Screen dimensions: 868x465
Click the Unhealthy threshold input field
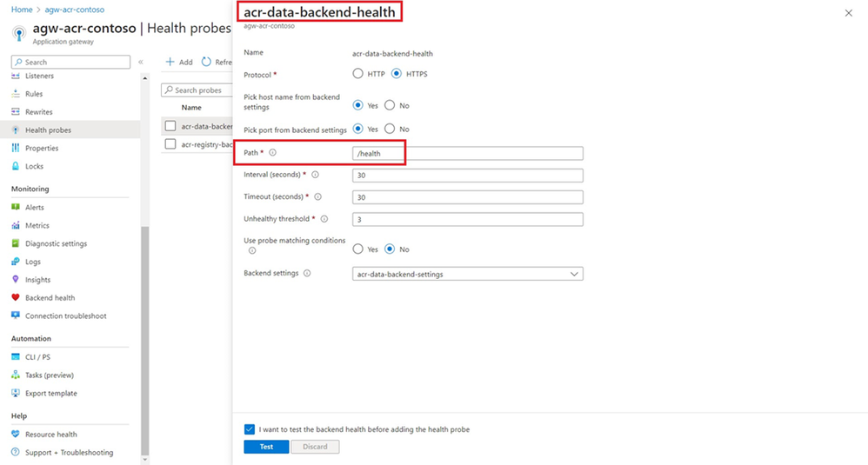tap(468, 220)
